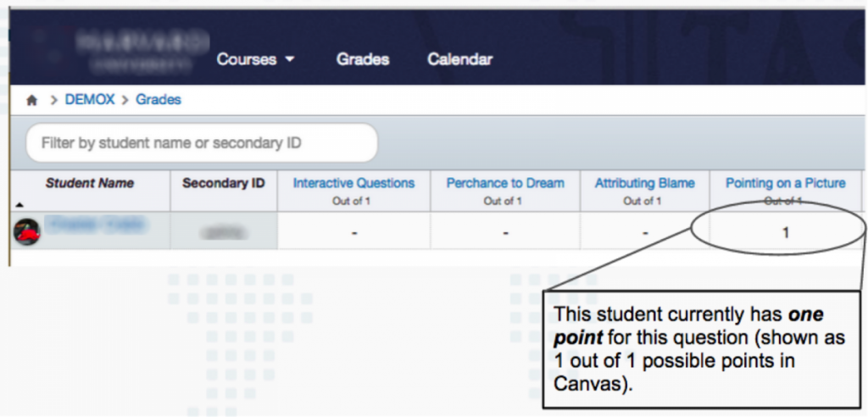This screenshot has width=868, height=417.
Task: Click the Grades breadcrumb link
Action: 159,100
